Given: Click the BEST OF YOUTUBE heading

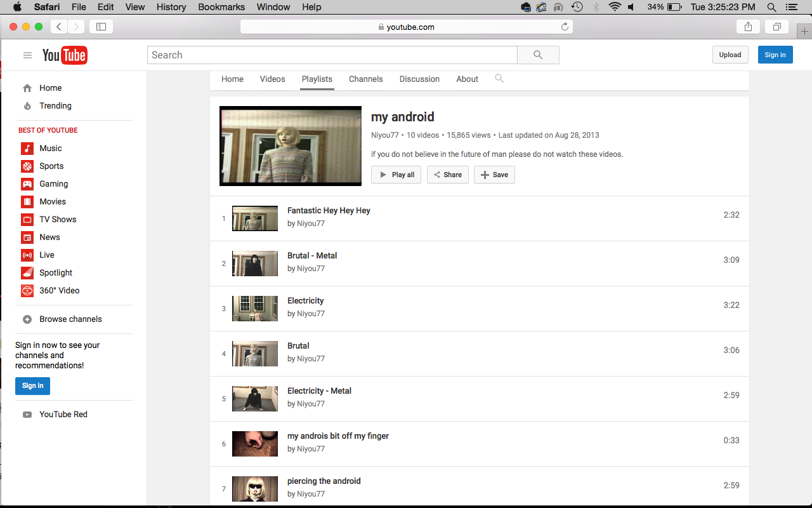Looking at the screenshot, I should pyautogui.click(x=48, y=130).
